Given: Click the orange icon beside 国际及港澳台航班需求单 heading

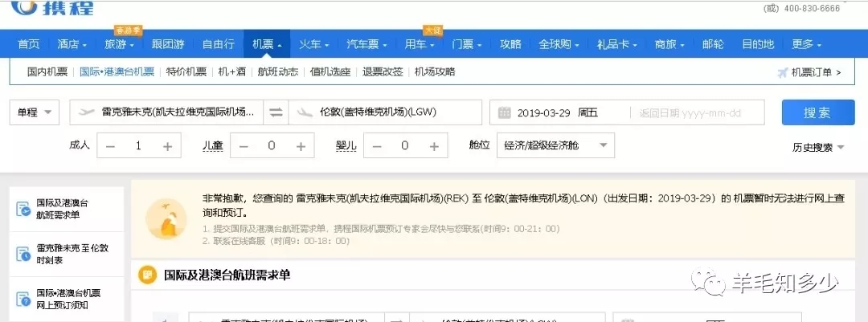Looking at the screenshot, I should coord(147,275).
